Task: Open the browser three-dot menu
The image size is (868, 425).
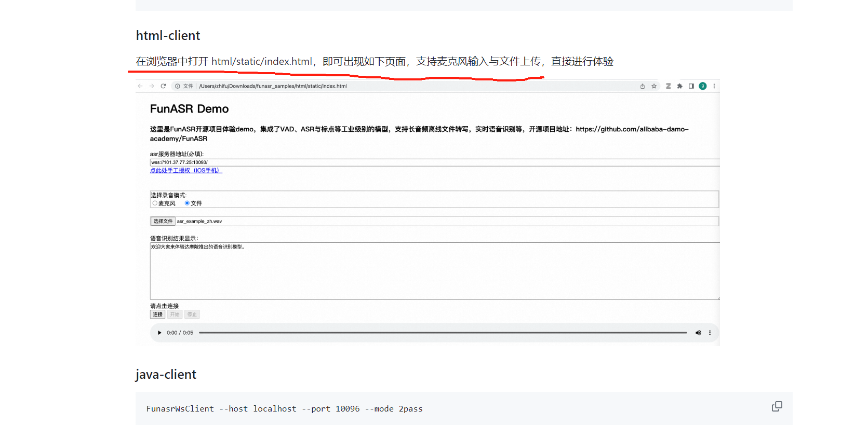Action: tap(714, 86)
